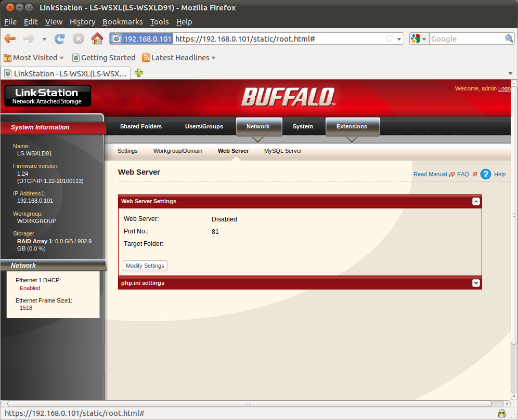Click the Enabled DHCP status text
This screenshot has width=518, height=420.
point(30,288)
